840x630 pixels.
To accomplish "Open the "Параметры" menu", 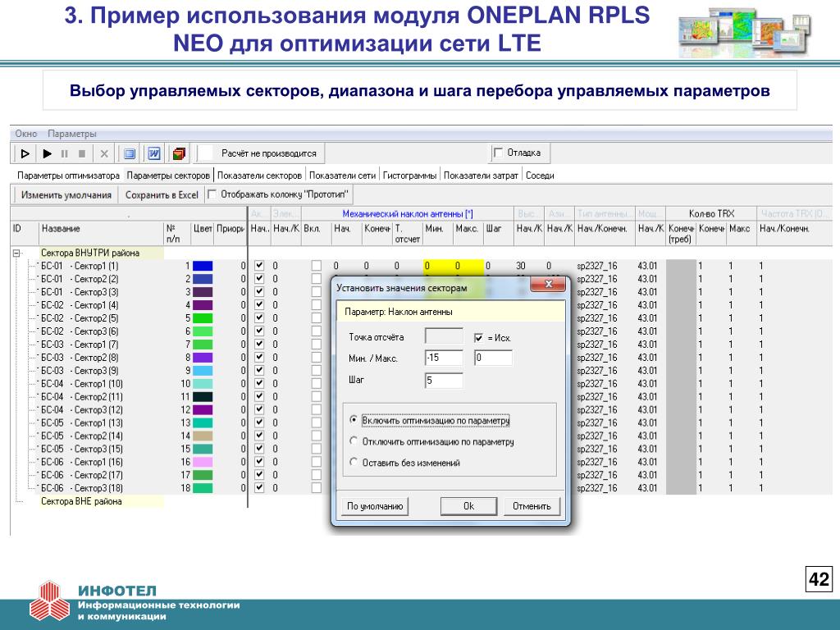I will pyautogui.click(x=72, y=134).
